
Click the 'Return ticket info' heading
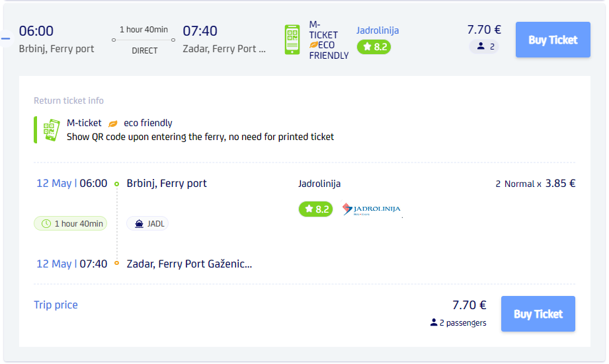(69, 100)
